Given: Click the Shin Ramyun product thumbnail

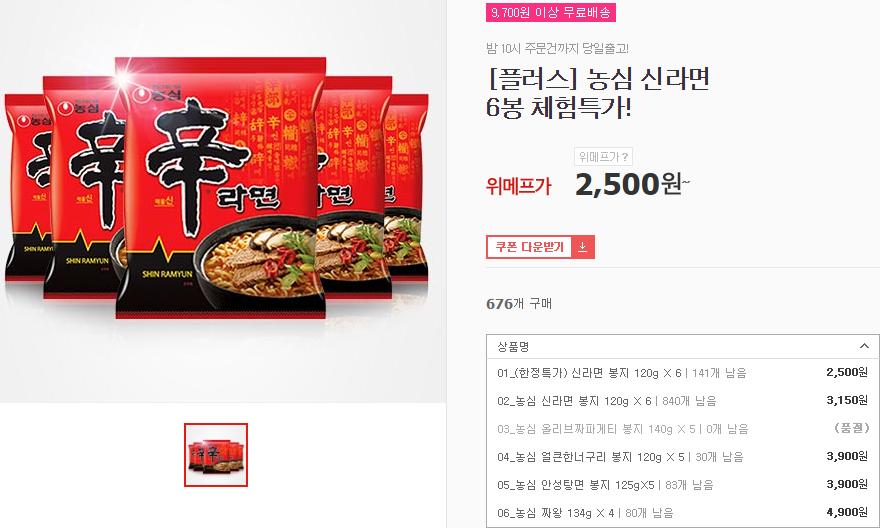Looking at the screenshot, I should (x=216, y=455).
